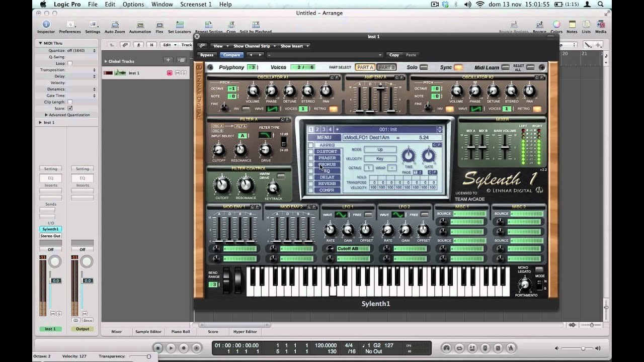Open project Settings toolbar icon

pos(93,25)
